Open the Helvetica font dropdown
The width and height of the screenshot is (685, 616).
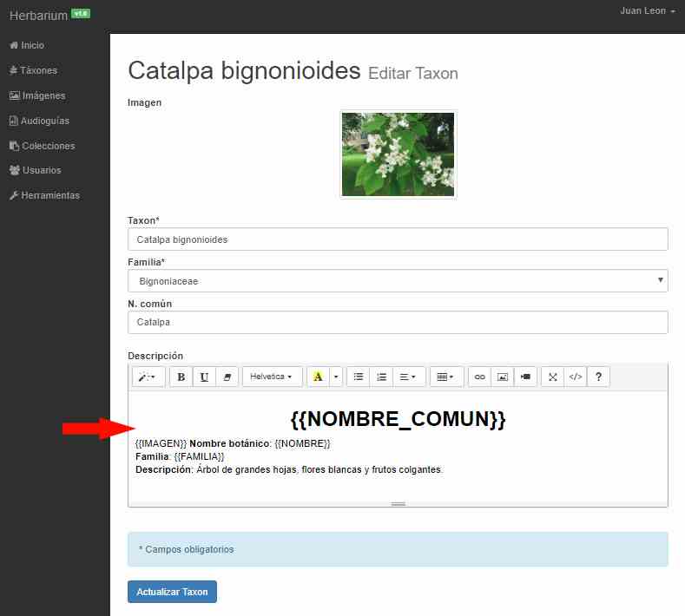[x=272, y=377]
